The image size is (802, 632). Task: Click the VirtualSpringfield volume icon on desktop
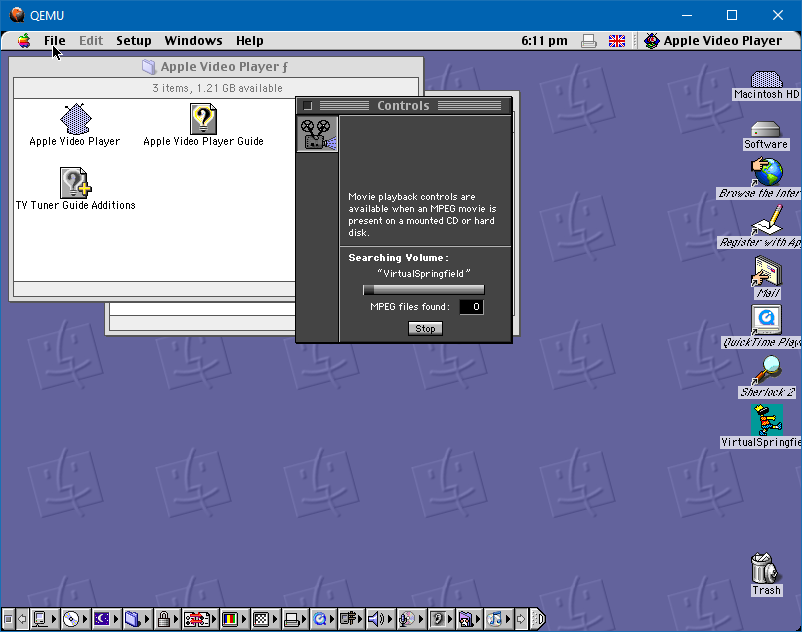click(767, 420)
